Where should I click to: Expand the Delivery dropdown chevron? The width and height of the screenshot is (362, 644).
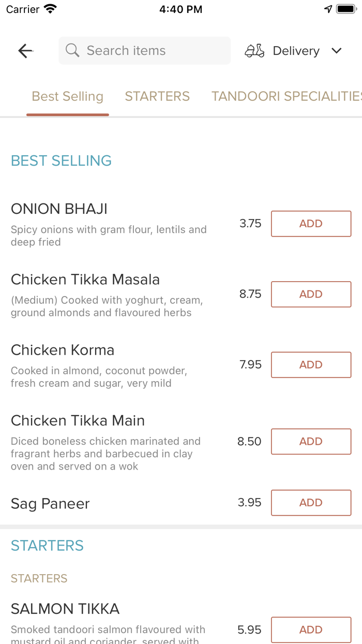click(337, 51)
